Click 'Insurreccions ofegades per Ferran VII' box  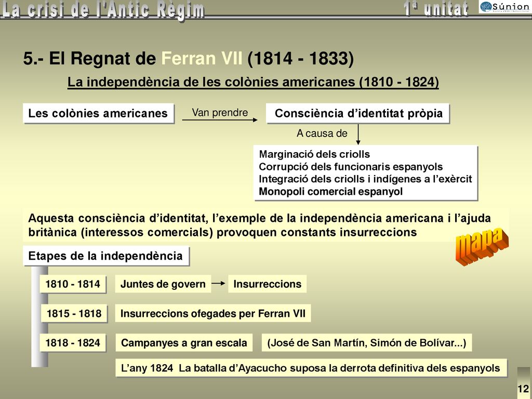(x=213, y=313)
